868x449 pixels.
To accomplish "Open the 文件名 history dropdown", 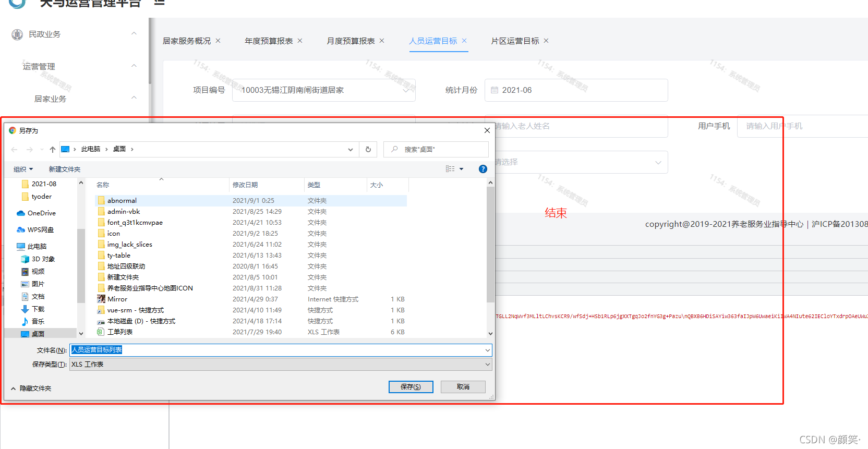I will pyautogui.click(x=488, y=350).
